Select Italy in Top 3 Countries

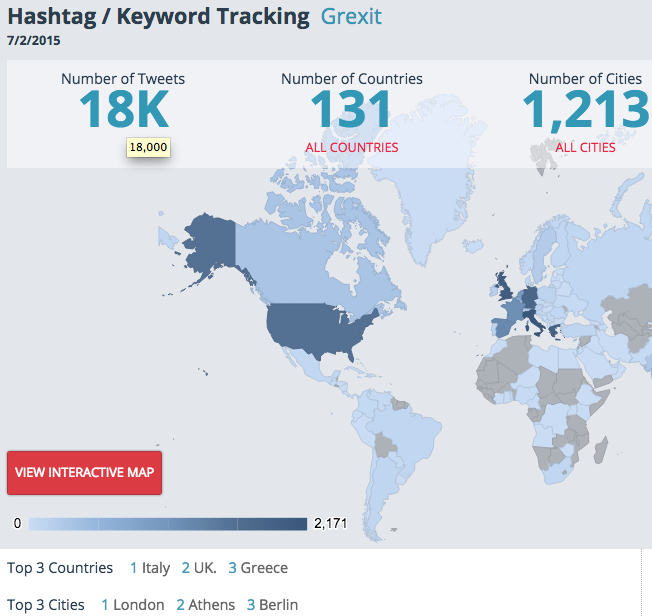tap(156, 568)
